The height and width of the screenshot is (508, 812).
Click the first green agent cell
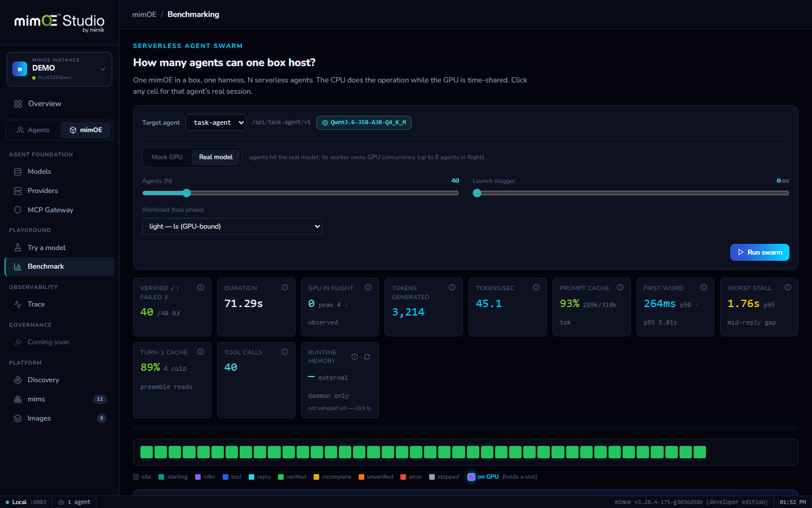point(147,452)
